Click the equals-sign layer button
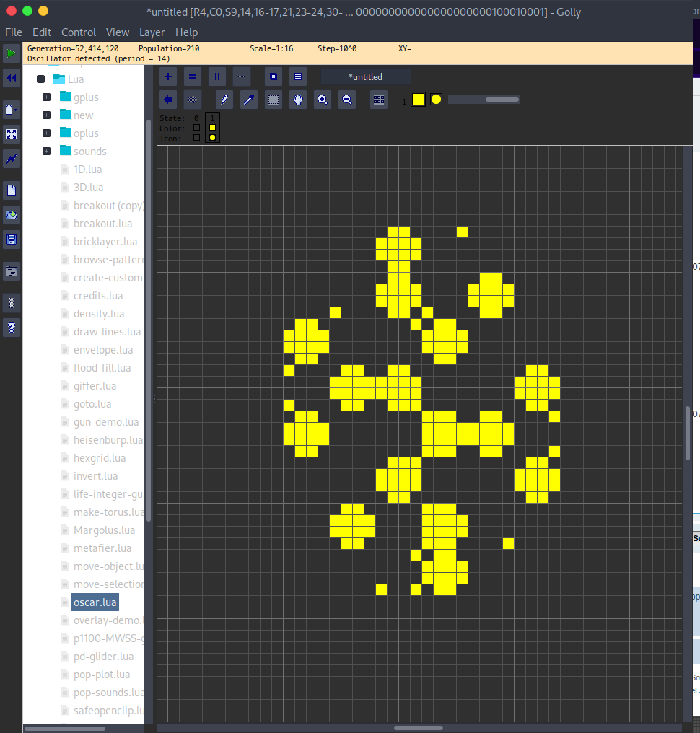This screenshot has width=700, height=733. (x=193, y=76)
